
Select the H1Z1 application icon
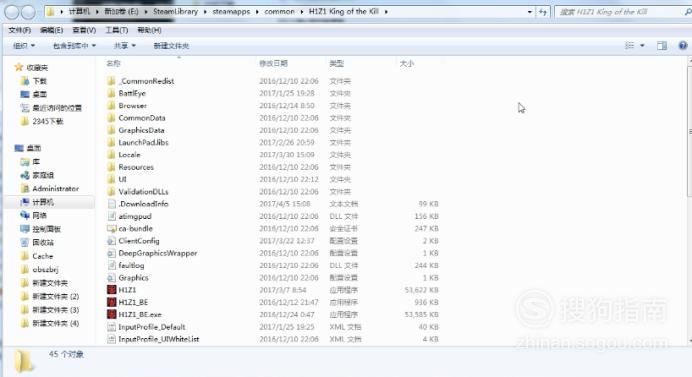(112, 290)
